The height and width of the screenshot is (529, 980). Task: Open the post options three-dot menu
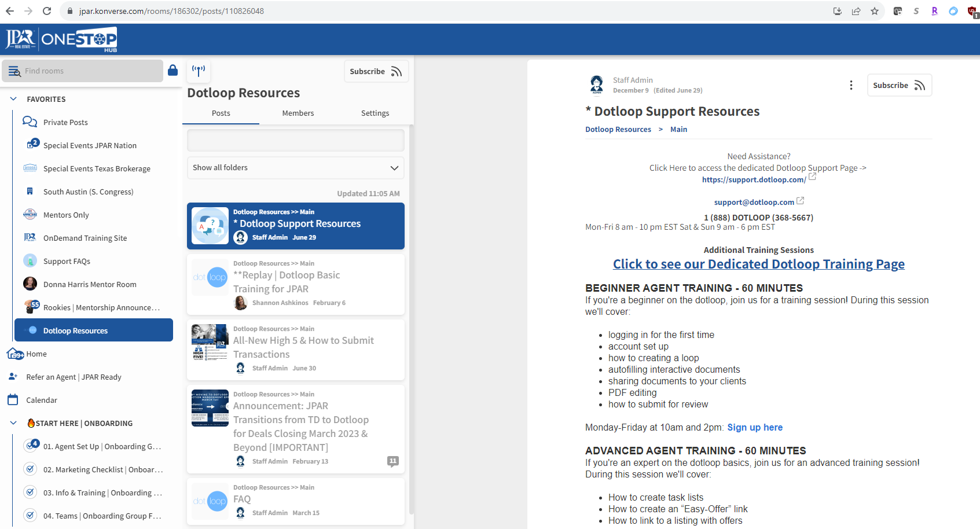[x=851, y=85]
